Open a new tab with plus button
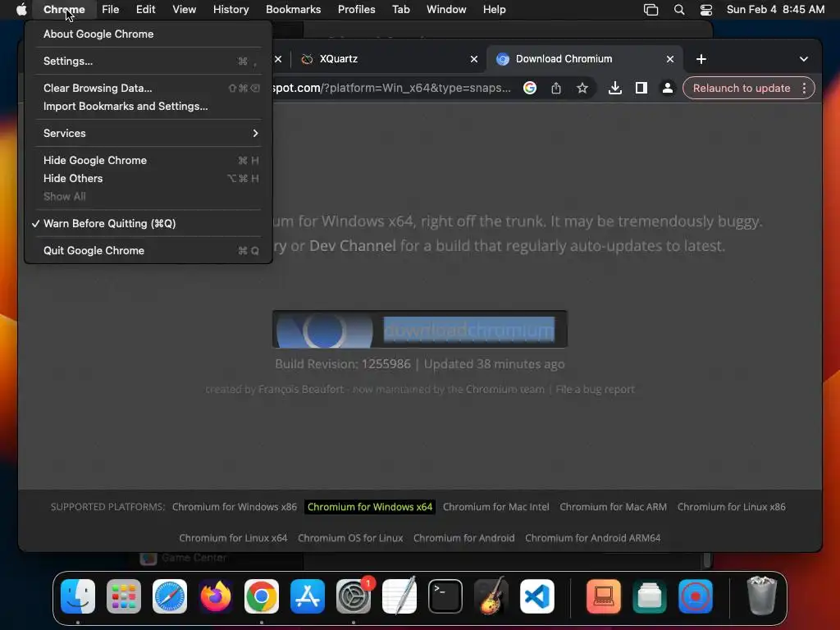Screen dimensions: 840x630 pos(701,59)
